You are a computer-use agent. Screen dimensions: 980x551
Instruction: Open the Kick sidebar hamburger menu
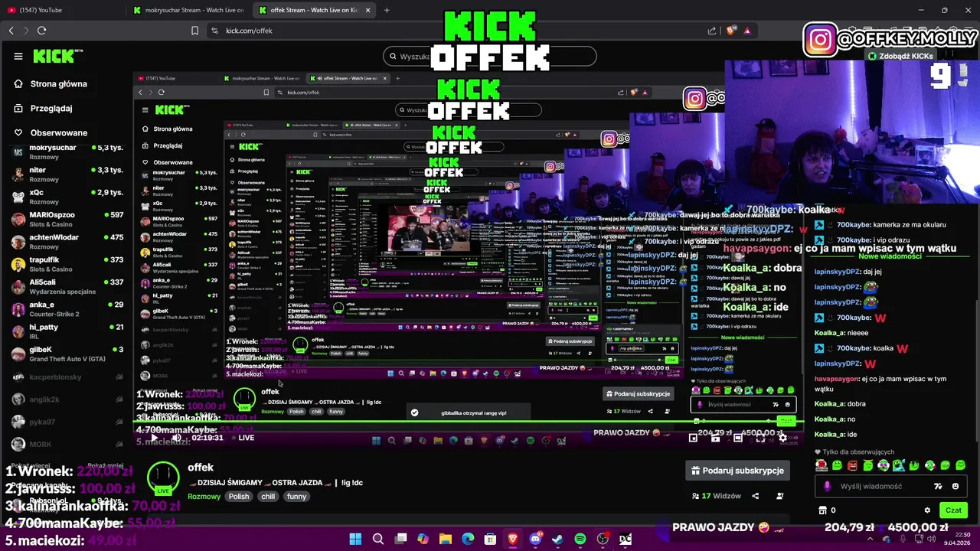click(x=18, y=56)
